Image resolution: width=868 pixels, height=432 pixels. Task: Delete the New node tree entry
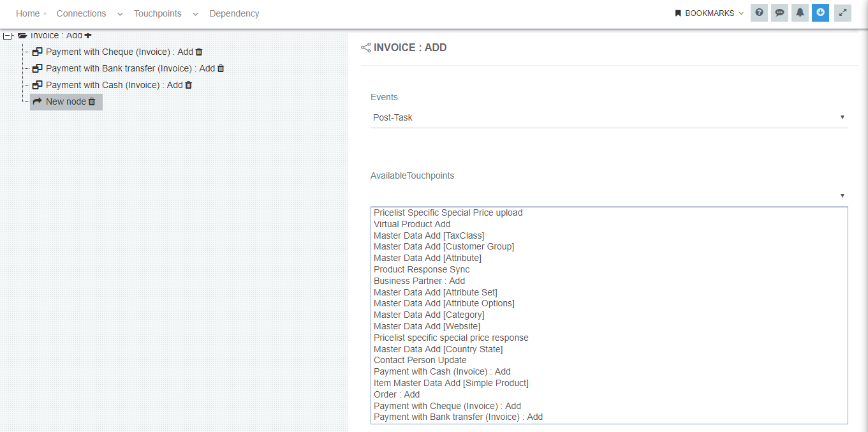(x=92, y=101)
